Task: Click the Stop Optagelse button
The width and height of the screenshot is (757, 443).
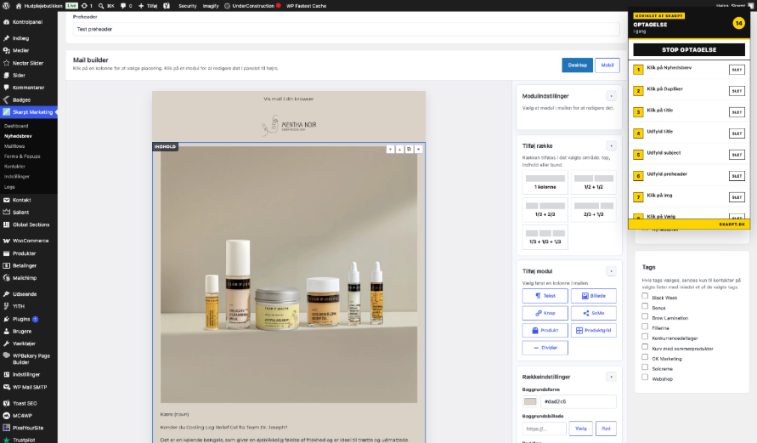Action: pyautogui.click(x=689, y=50)
